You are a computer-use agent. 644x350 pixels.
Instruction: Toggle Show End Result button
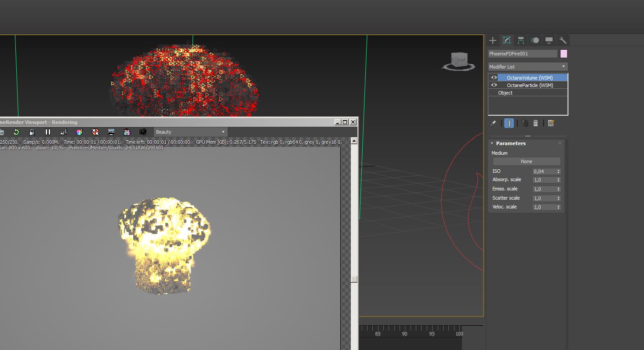click(509, 123)
